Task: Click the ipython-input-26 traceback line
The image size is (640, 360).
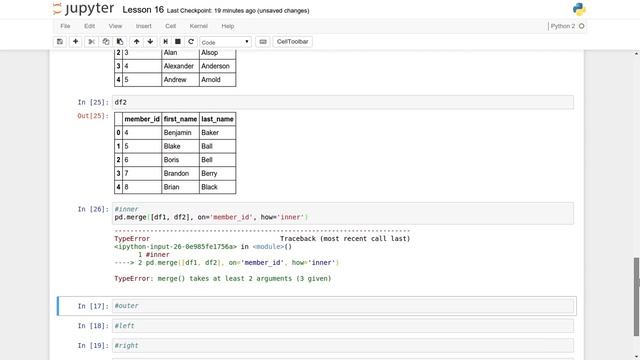Action: click(x=203, y=247)
